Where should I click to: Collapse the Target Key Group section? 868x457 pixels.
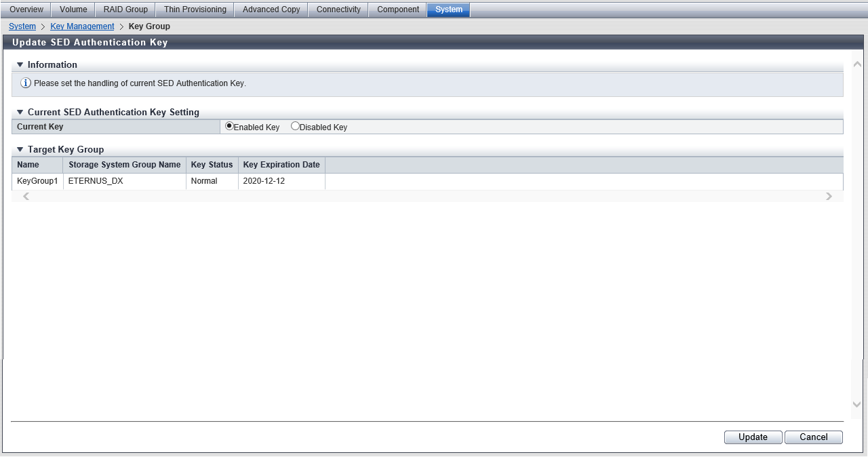20,150
